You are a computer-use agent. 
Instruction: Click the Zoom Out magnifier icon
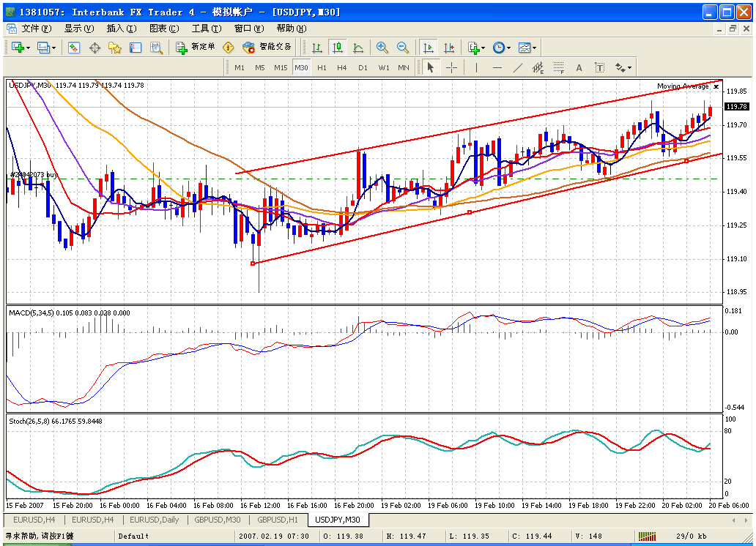coord(402,48)
